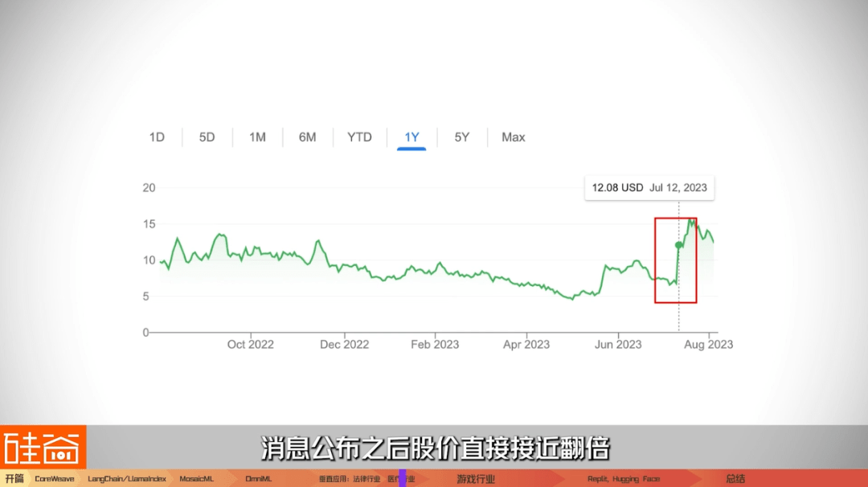Screen dimensions: 868x487
Task: Click the purple playback position marker
Action: [x=403, y=478]
